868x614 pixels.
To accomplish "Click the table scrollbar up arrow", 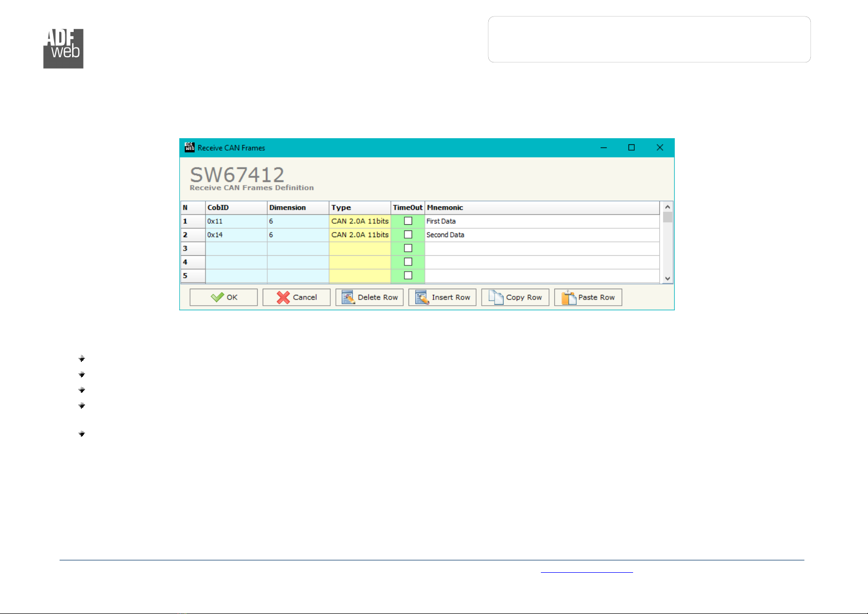I will pyautogui.click(x=668, y=206).
